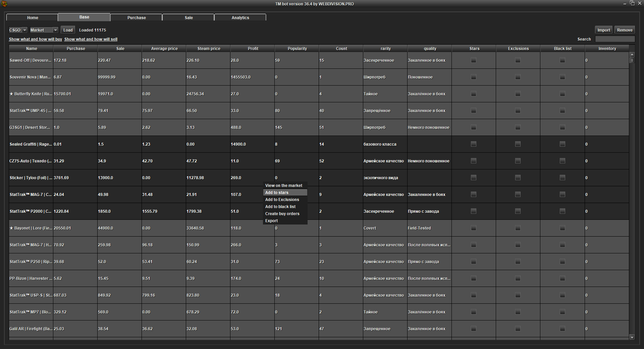
Task: Enable Black list checkbox for G3SG1 Desert Storm
Action: (x=562, y=128)
